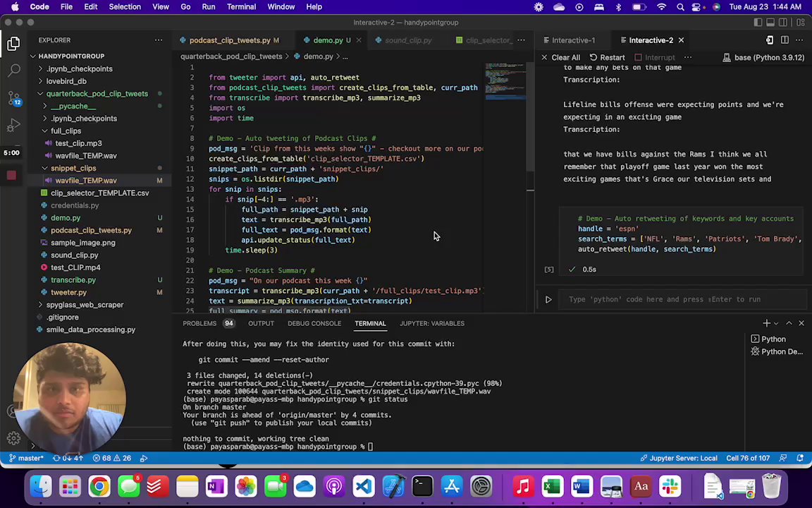Image resolution: width=812 pixels, height=508 pixels.
Task: Toggle the bottom panel layout icon
Action: coord(770,23)
